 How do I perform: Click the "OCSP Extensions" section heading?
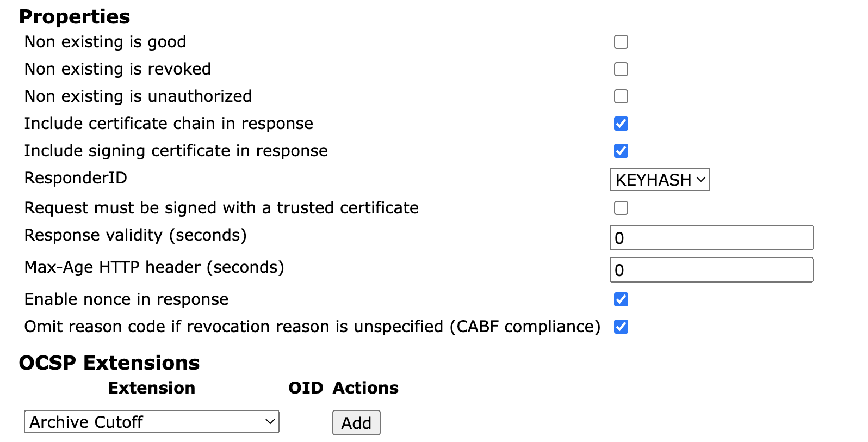(109, 363)
